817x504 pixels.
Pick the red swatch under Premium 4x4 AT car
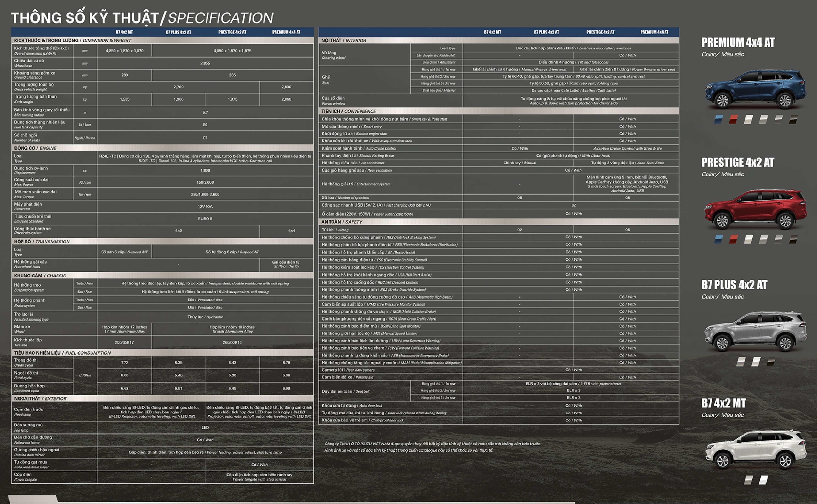733,119
